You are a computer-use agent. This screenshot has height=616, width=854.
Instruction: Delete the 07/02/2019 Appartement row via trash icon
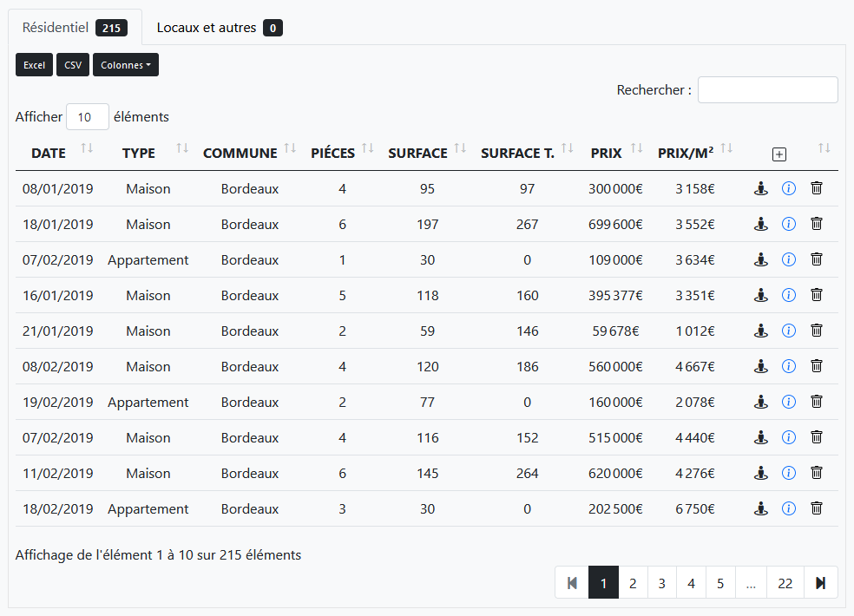(817, 259)
